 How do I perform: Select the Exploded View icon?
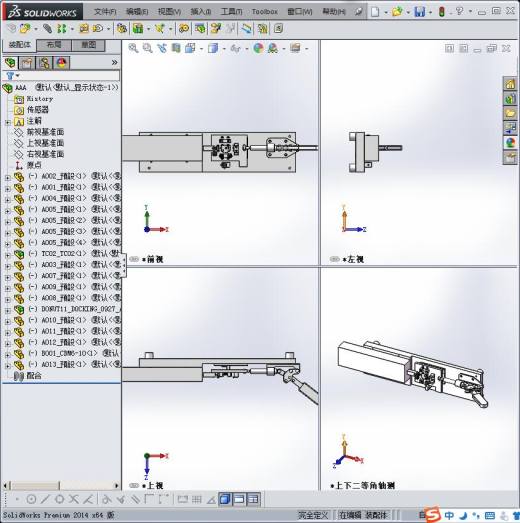(x=215, y=29)
